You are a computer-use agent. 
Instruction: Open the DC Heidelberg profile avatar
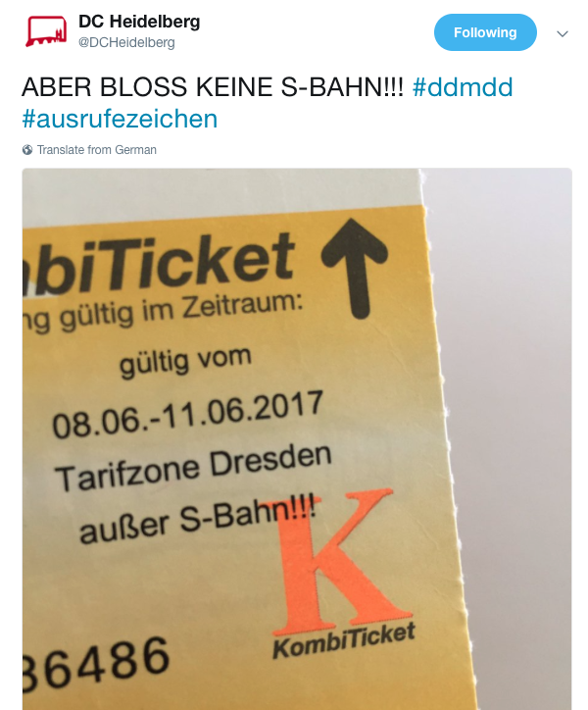(x=46, y=30)
